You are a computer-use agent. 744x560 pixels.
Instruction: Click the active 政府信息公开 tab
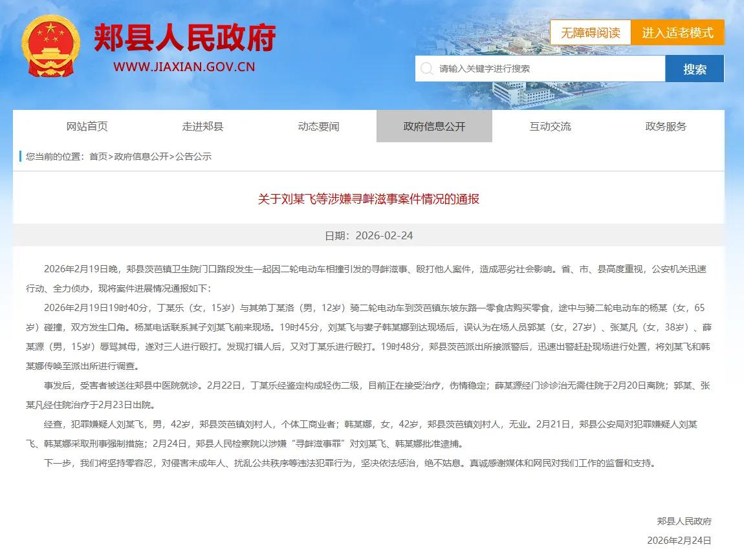[433, 127]
